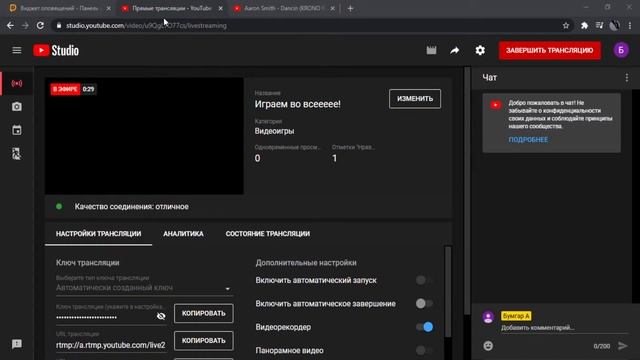Expand the stream key type dropdown
This screenshot has height=360, width=640.
(x=144, y=288)
